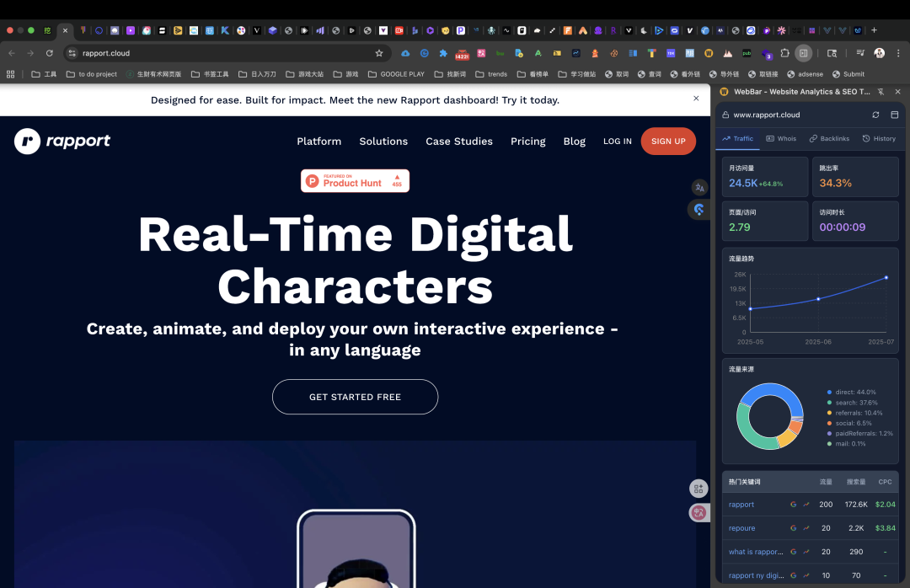Click the Google icon in repoure keyword row
Image resolution: width=910 pixels, height=588 pixels.
[x=794, y=528]
